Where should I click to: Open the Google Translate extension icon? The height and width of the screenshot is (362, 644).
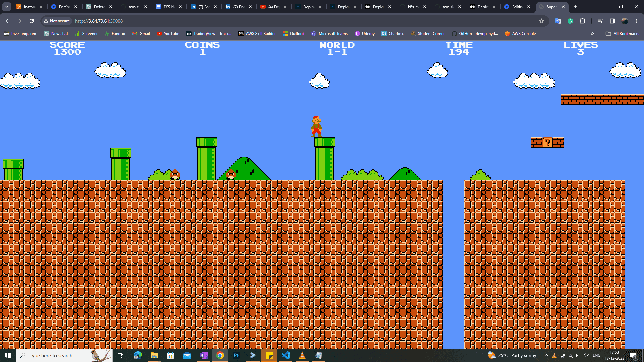pos(558,21)
